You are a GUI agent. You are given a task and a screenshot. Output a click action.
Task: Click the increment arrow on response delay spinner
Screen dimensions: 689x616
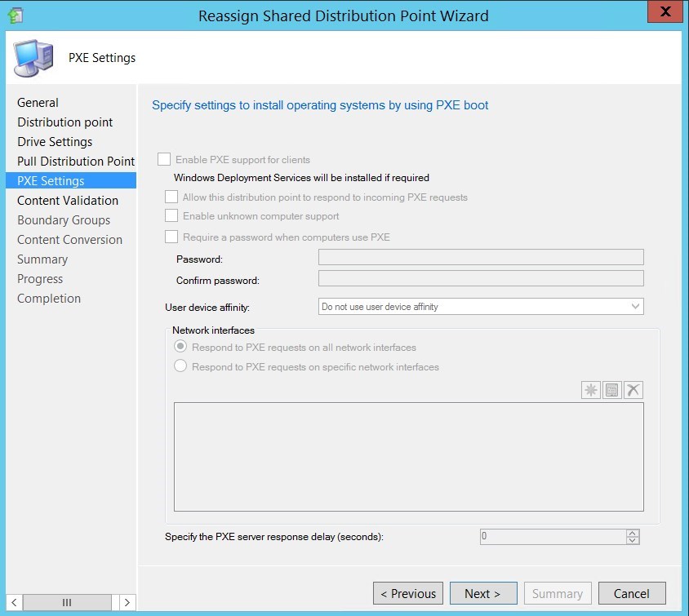click(632, 533)
